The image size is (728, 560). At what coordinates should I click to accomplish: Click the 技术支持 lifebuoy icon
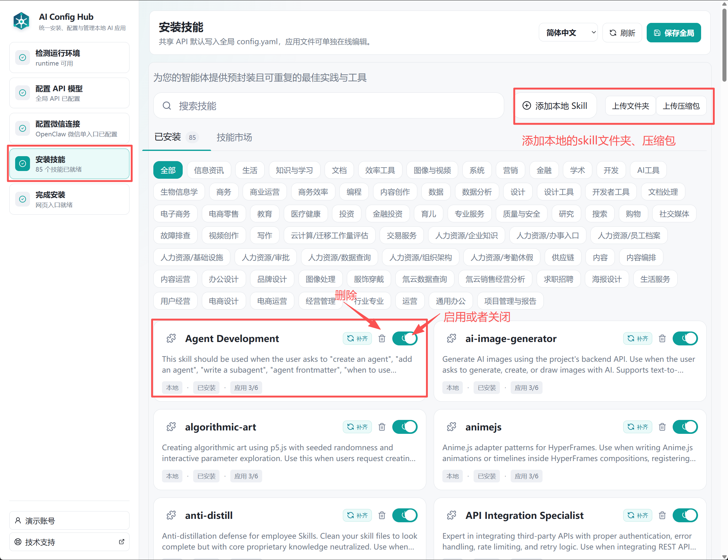pyautogui.click(x=18, y=542)
